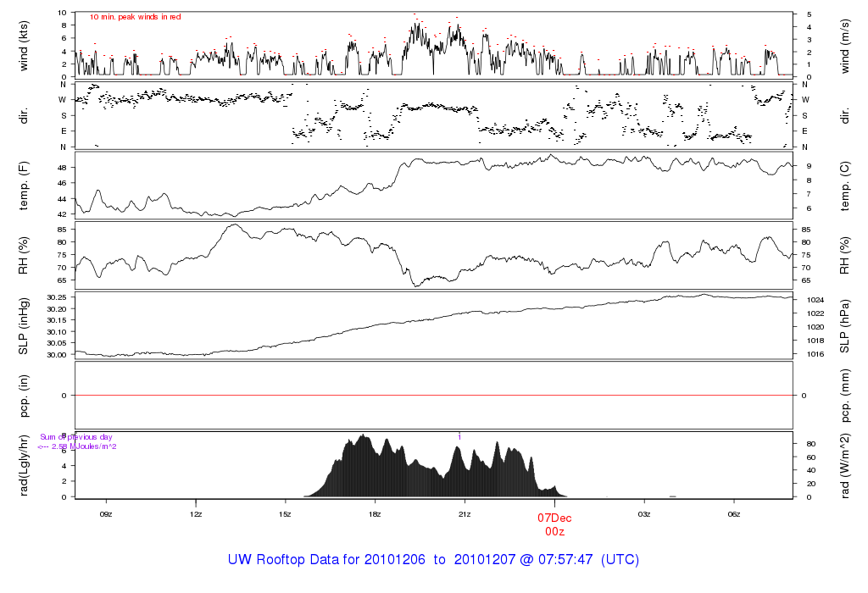
Task: Click the '30.25' inHg pressure tick label
Action: [x=57, y=297]
